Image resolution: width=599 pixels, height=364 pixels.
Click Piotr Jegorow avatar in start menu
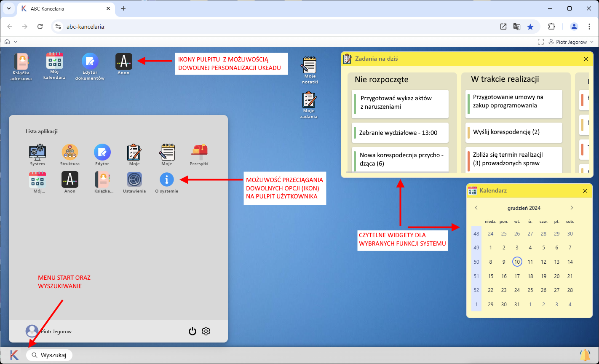point(32,331)
